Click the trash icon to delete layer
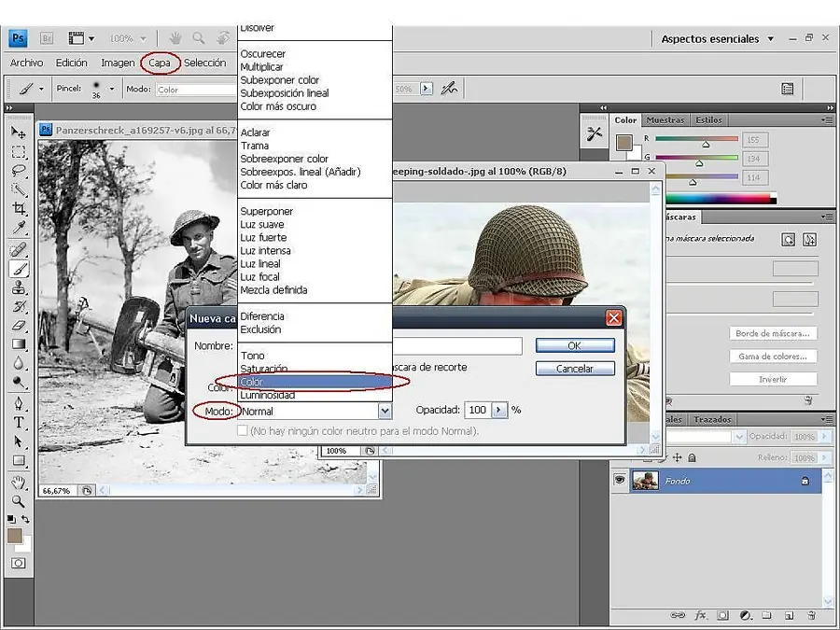840x630 pixels. click(812, 616)
